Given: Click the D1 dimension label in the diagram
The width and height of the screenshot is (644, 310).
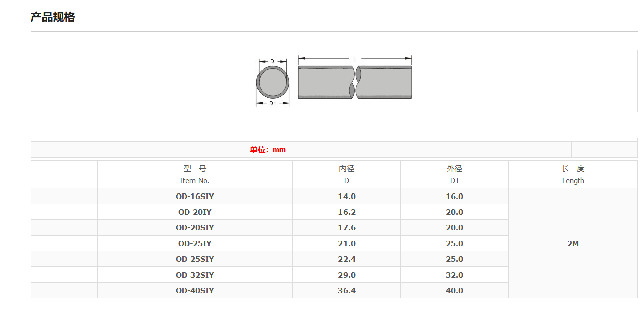Looking at the screenshot, I should click(x=272, y=103).
